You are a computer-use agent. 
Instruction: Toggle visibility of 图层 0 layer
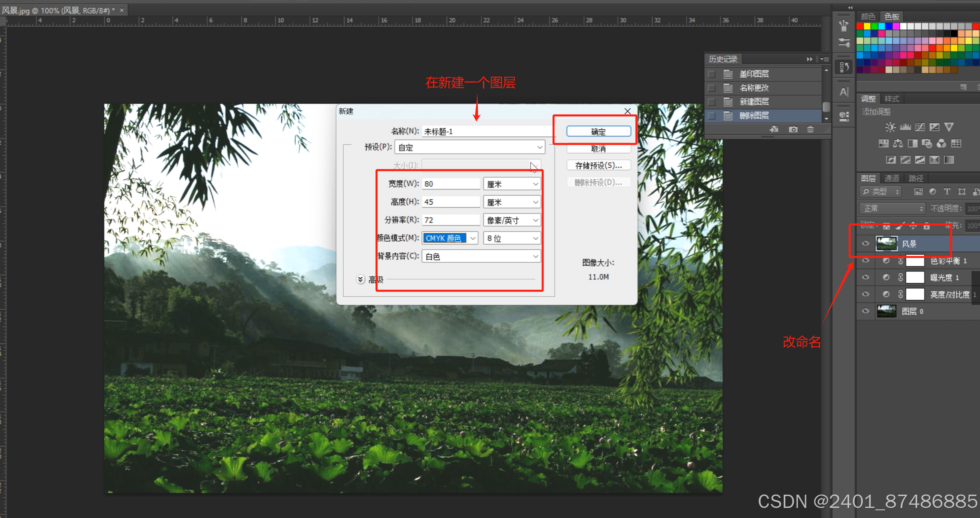click(x=866, y=311)
